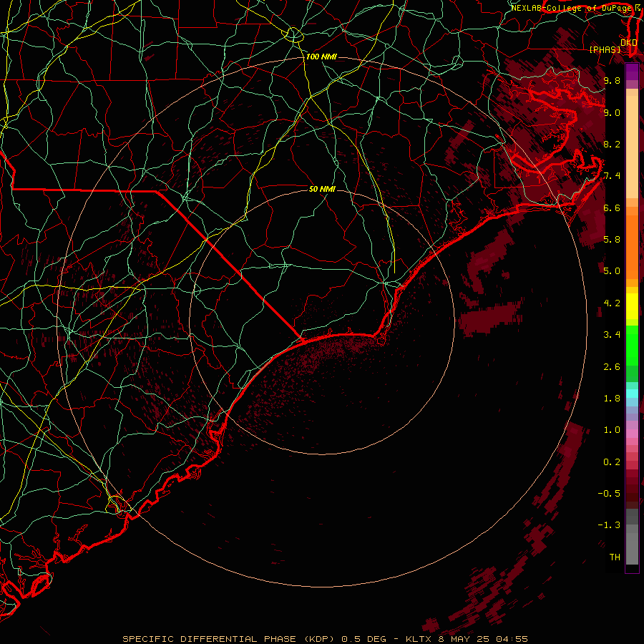Click the 5.0 scale value
644x644 pixels.
(x=612, y=271)
